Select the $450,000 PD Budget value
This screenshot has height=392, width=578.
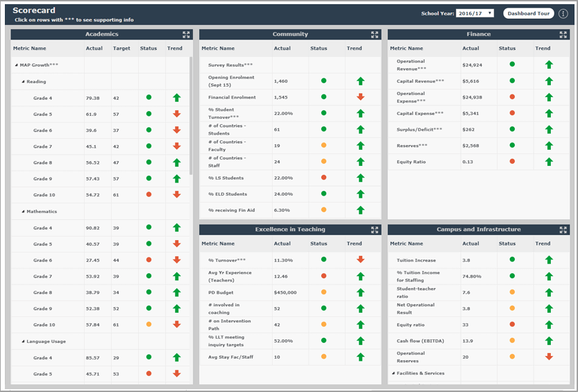(x=285, y=293)
